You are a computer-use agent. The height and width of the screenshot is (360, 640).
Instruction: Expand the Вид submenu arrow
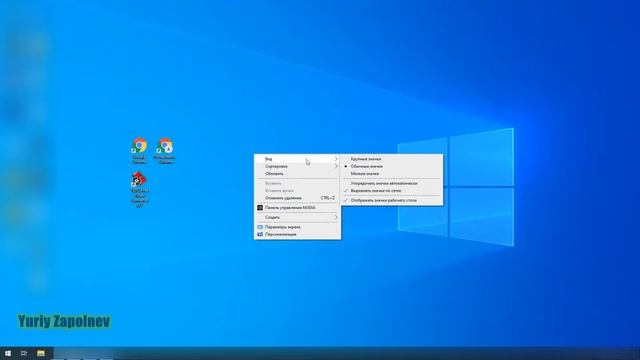coord(336,159)
